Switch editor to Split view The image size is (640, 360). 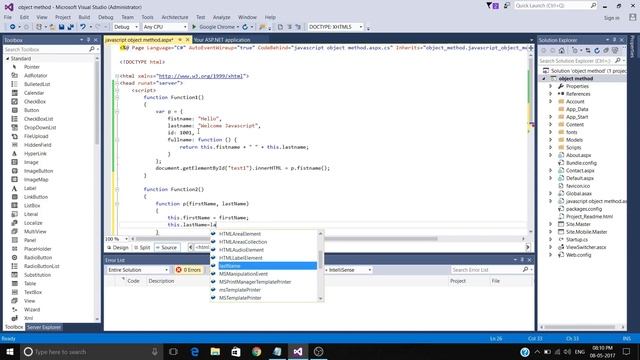142,247
